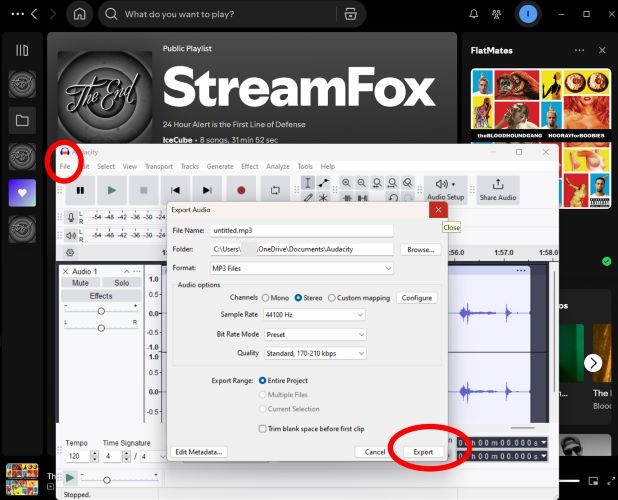Open the Tracks menu in Audacity

tap(190, 166)
